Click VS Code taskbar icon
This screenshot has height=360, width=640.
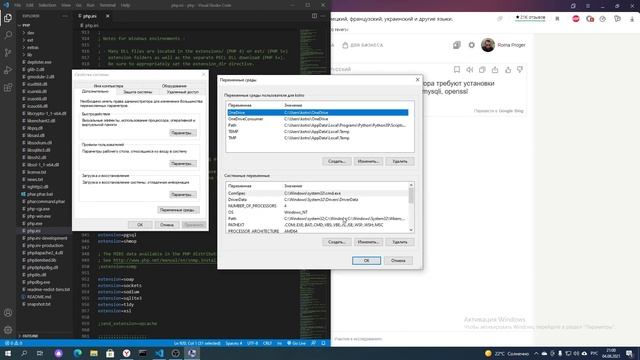pyautogui.click(x=159, y=353)
